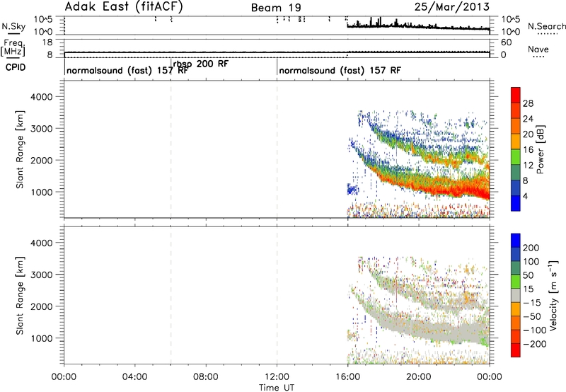Click the '60' tick on Nave axis
566x392 pixels.
click(507, 42)
